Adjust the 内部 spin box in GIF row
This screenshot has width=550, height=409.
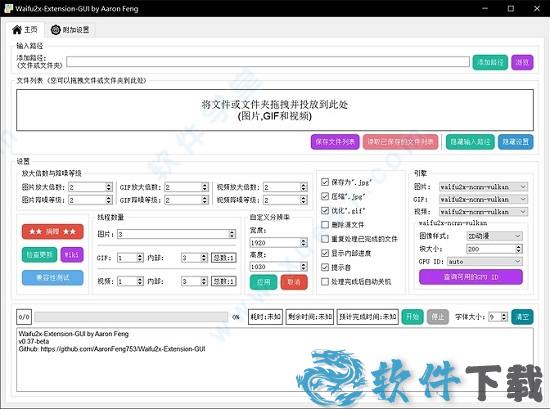tap(195, 258)
